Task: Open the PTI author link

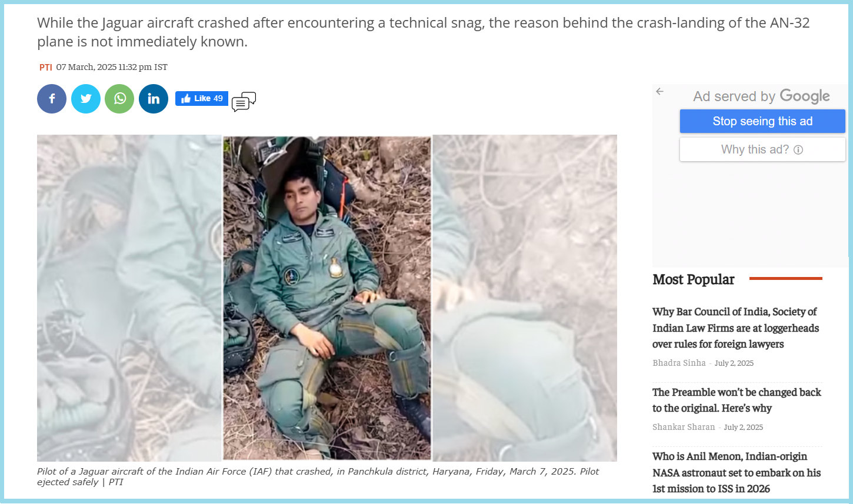Action: [x=46, y=67]
